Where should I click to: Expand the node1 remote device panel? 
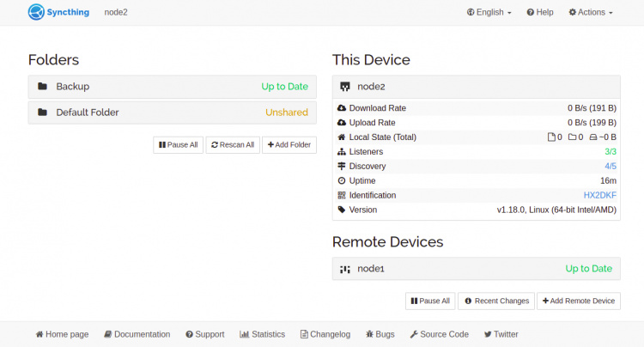click(x=476, y=269)
